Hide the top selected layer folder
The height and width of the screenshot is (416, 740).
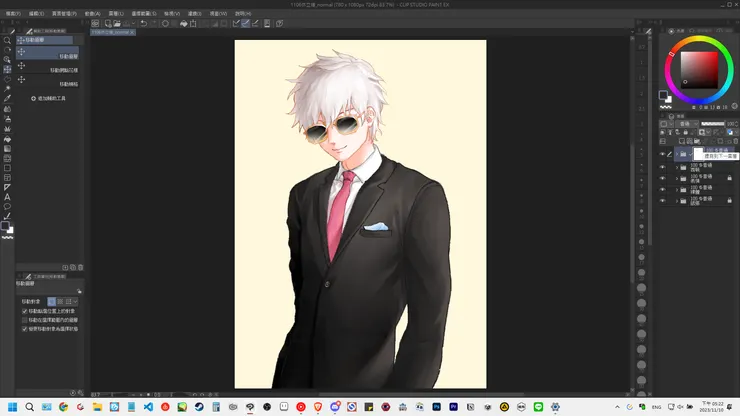click(x=662, y=154)
